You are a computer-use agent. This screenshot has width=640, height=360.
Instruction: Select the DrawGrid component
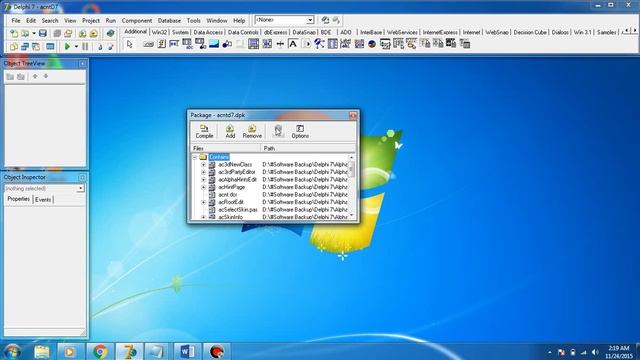tap(200, 44)
